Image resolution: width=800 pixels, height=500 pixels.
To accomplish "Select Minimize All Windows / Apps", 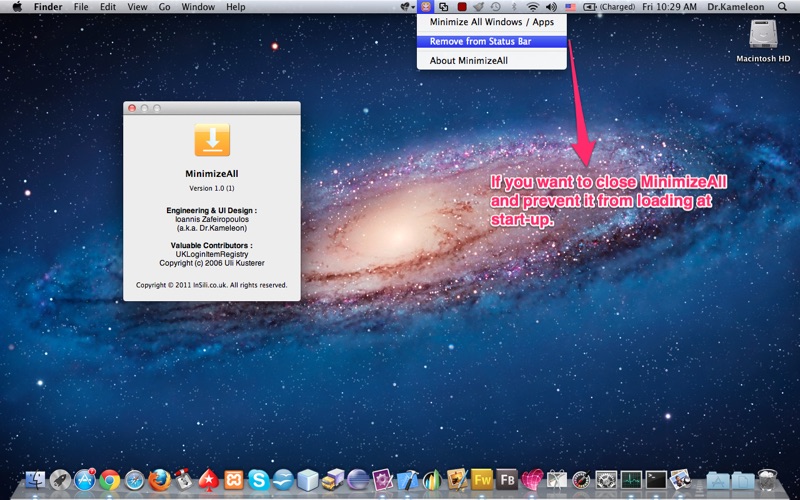I will [492, 22].
